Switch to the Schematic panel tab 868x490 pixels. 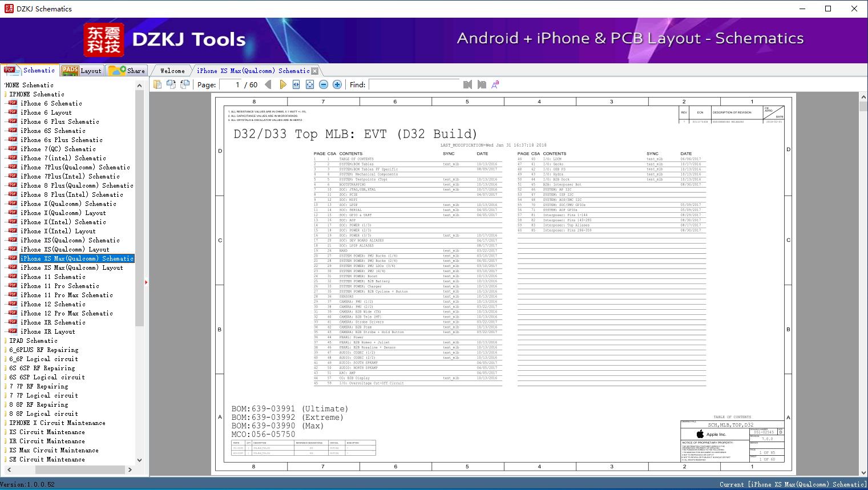pos(30,70)
